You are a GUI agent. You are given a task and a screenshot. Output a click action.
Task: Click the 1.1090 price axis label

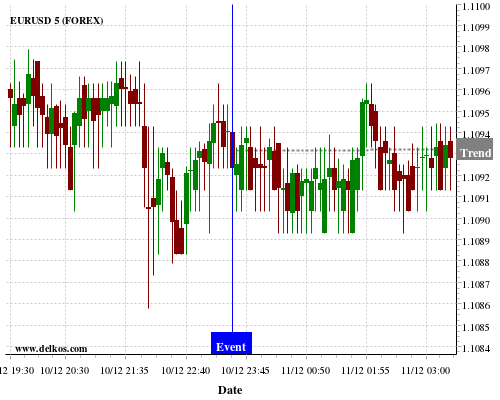coord(476,220)
